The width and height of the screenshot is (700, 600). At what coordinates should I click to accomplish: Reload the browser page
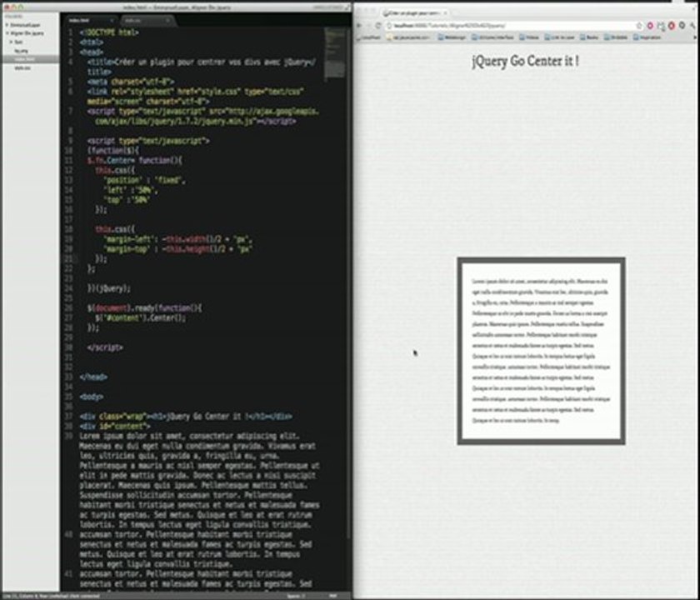(x=378, y=26)
